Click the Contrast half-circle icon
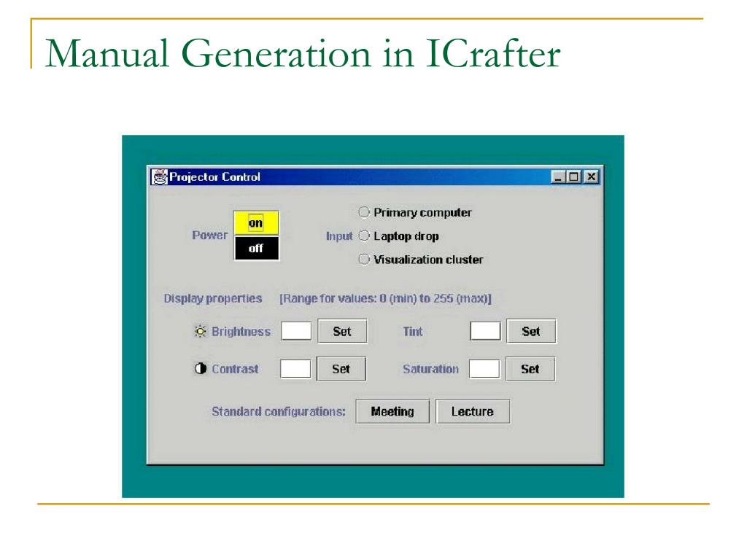This screenshot has height=560, width=747. pos(201,368)
